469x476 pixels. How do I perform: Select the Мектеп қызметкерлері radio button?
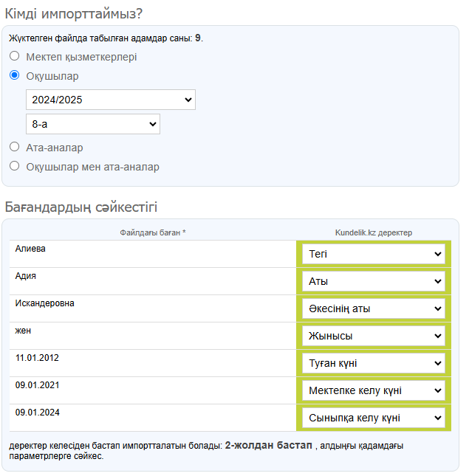click(x=14, y=56)
